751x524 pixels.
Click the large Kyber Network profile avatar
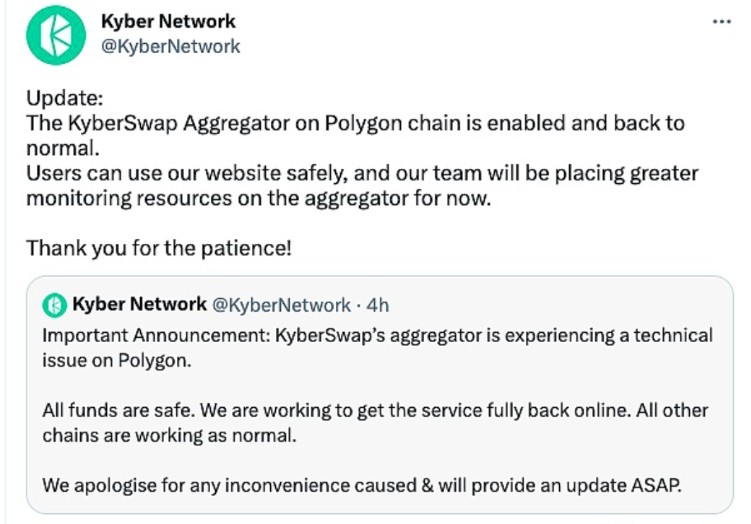[56, 36]
